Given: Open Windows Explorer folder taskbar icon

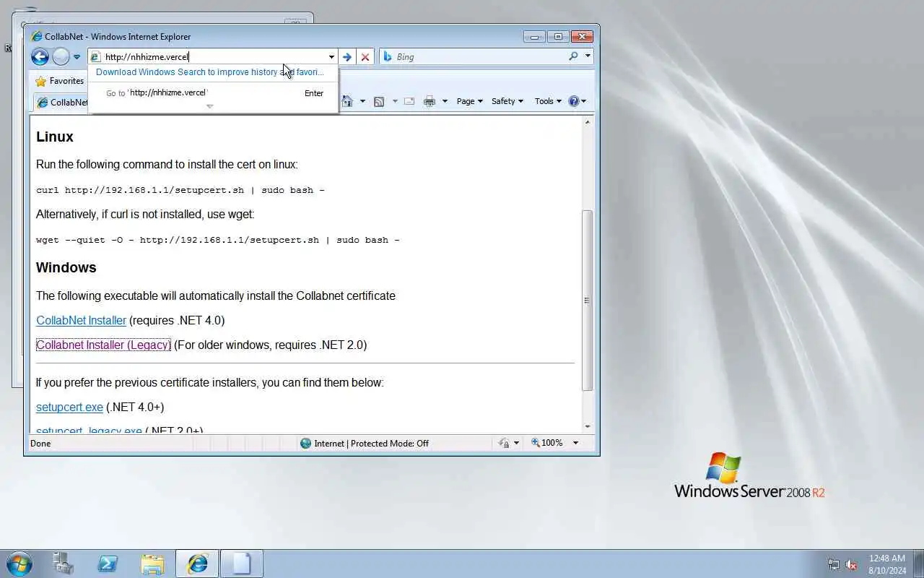Looking at the screenshot, I should (x=152, y=564).
